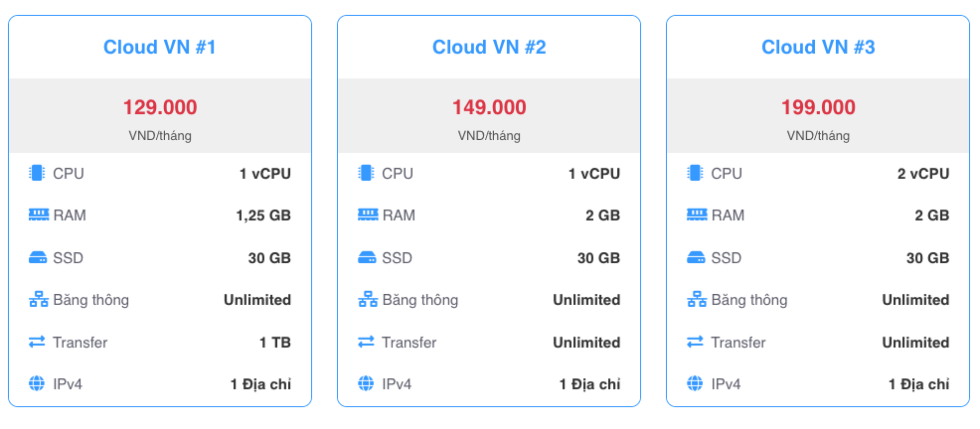The image size is (980, 429).
Task: Click the RAM label in Cloud VN #2
Action: 399,215
